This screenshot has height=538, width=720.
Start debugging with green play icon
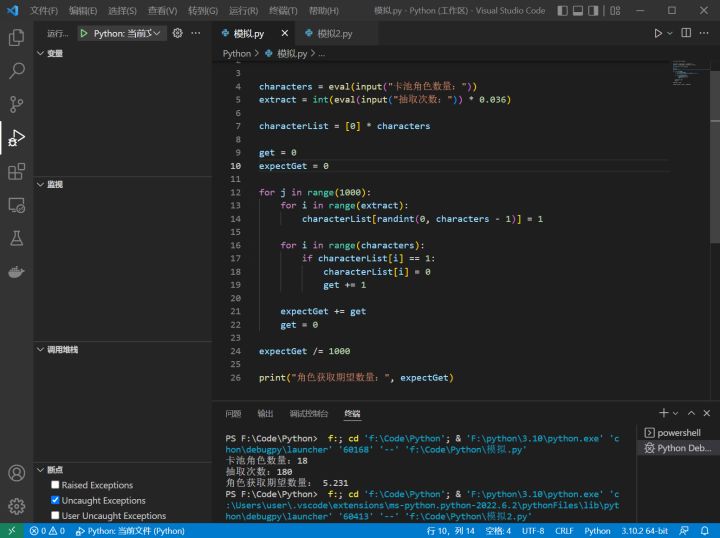(84, 33)
